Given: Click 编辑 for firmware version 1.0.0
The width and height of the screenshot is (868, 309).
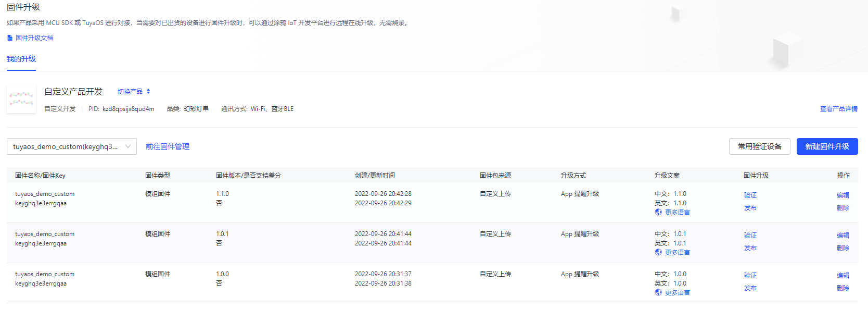Looking at the screenshot, I should 843,276.
